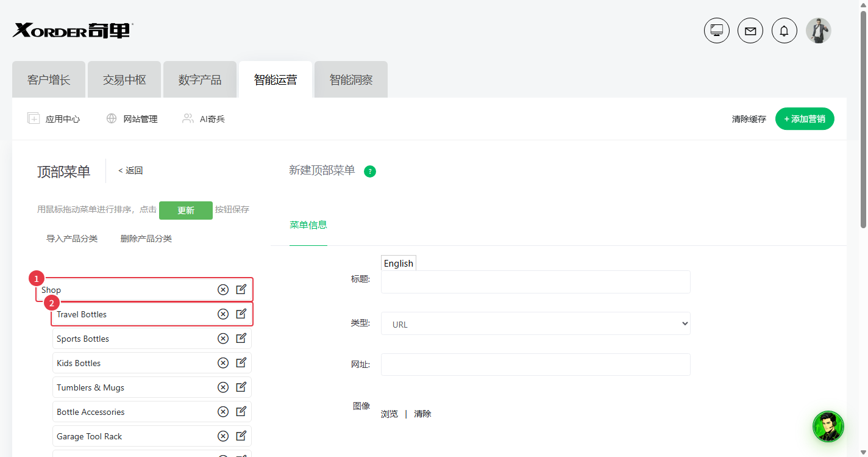Click the 网址 URL input field
This screenshot has height=457, width=868.
click(536, 364)
